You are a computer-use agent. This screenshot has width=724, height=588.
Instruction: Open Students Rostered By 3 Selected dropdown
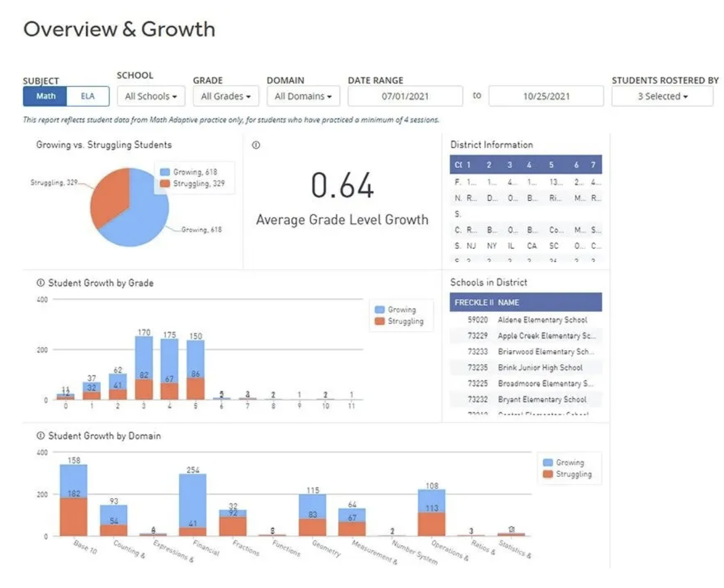(x=662, y=97)
